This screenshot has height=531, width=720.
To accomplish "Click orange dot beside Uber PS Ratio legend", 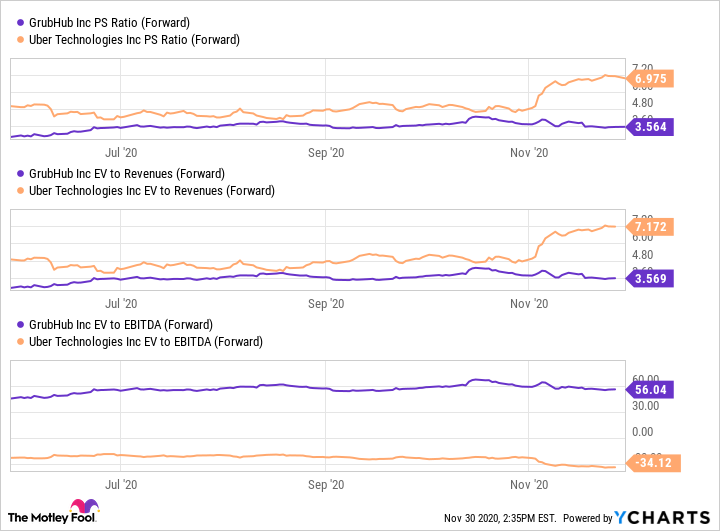I will [x=20, y=40].
